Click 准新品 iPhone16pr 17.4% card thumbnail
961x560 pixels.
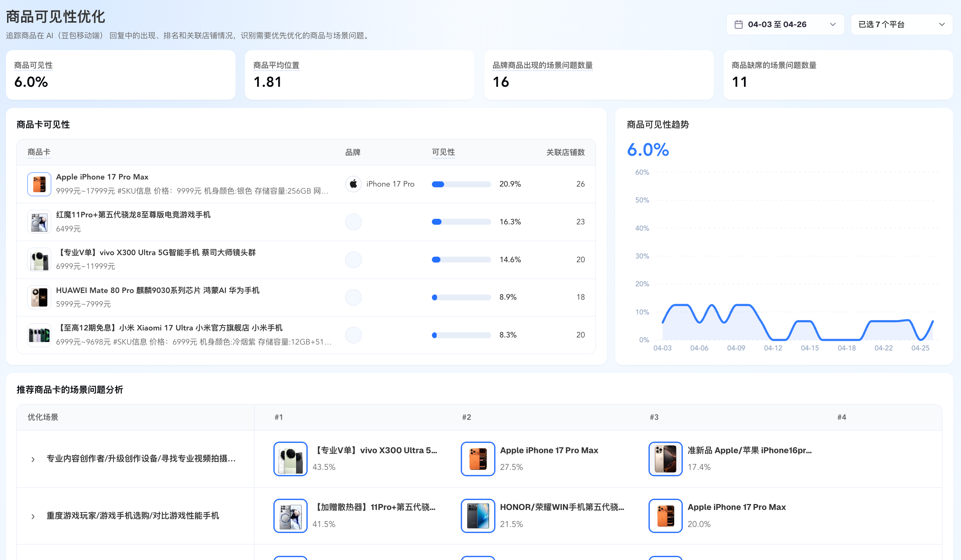[x=665, y=459]
